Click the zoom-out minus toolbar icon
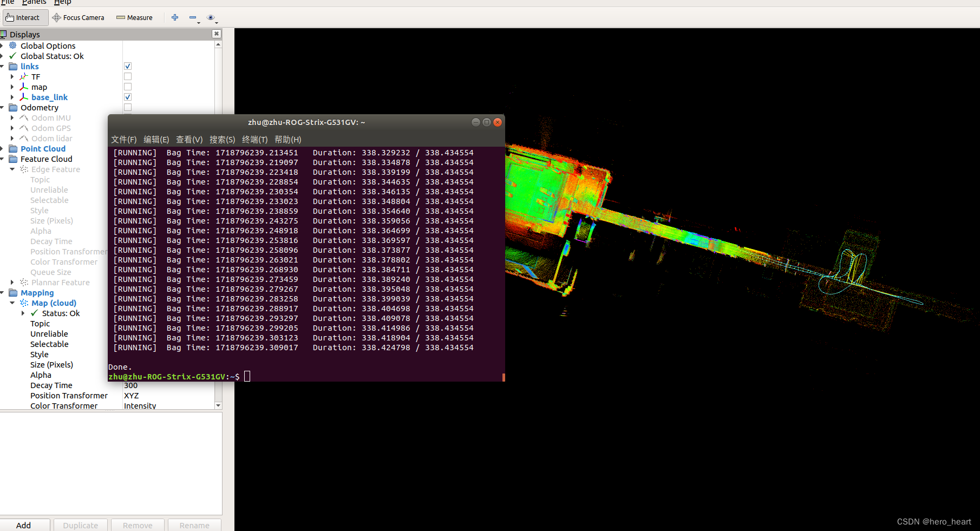This screenshot has width=980, height=531. pyautogui.click(x=193, y=17)
